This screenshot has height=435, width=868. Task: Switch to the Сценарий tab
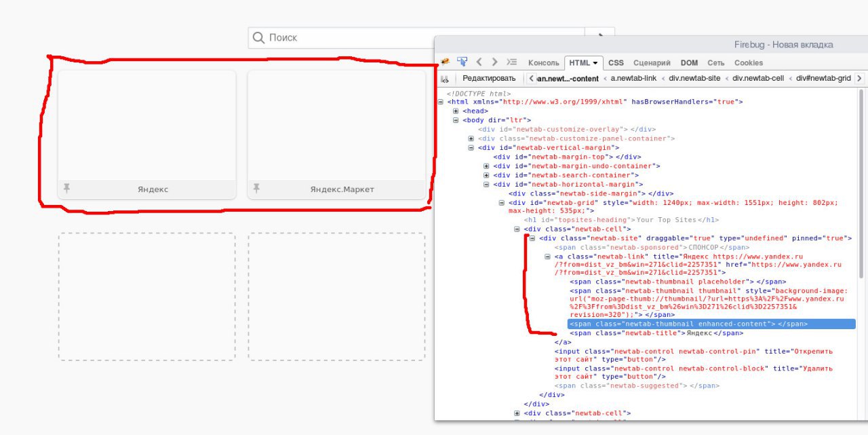point(652,62)
